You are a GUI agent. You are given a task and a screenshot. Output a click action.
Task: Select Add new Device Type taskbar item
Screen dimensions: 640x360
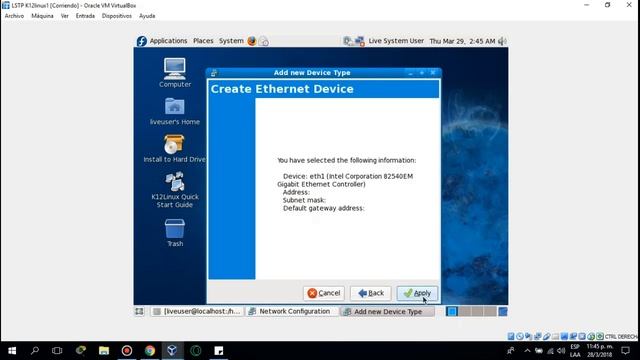coord(386,311)
